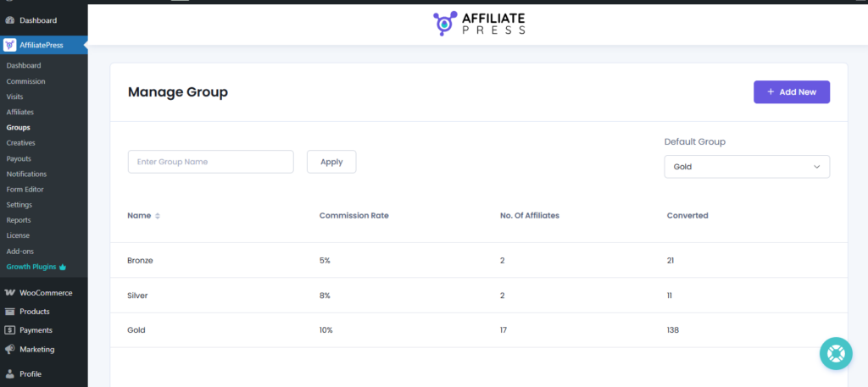
Task: Select the Silver group row
Action: coord(139,296)
